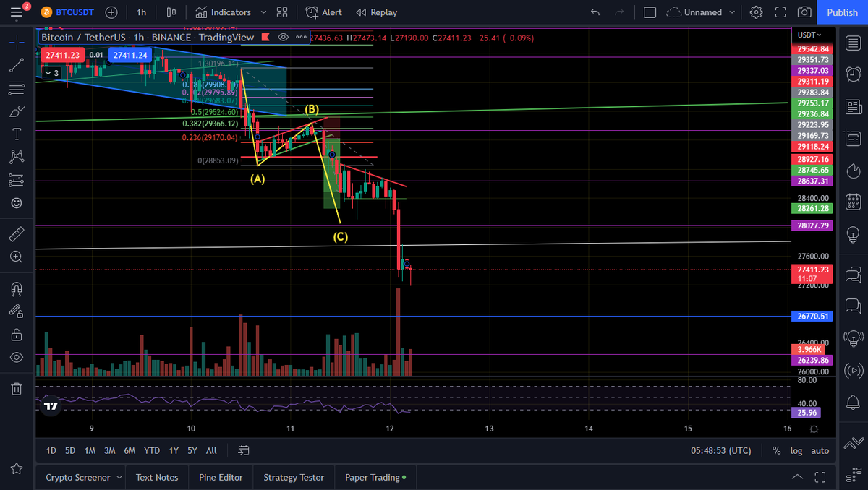
Task: Select the 1Y time range
Action: (174, 450)
